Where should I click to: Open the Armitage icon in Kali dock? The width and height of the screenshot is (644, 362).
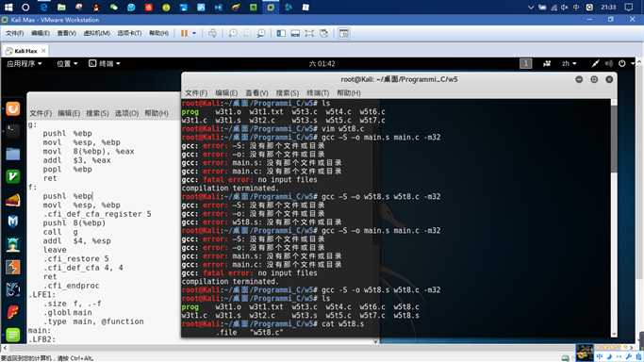pos(13,244)
